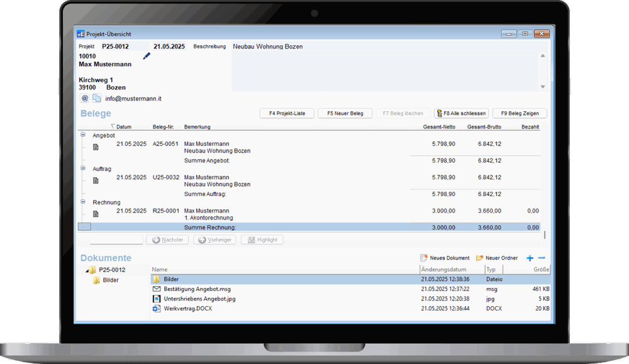Click the search field left of Nächster

116,240
